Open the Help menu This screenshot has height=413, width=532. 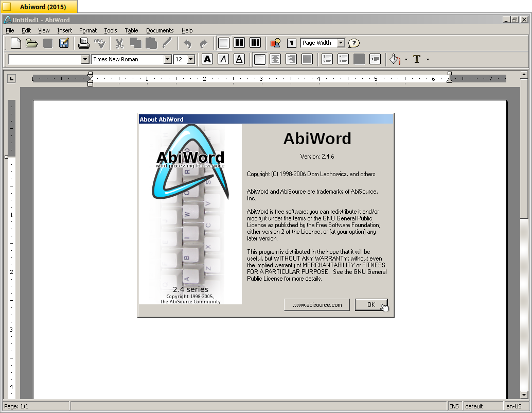tap(187, 30)
